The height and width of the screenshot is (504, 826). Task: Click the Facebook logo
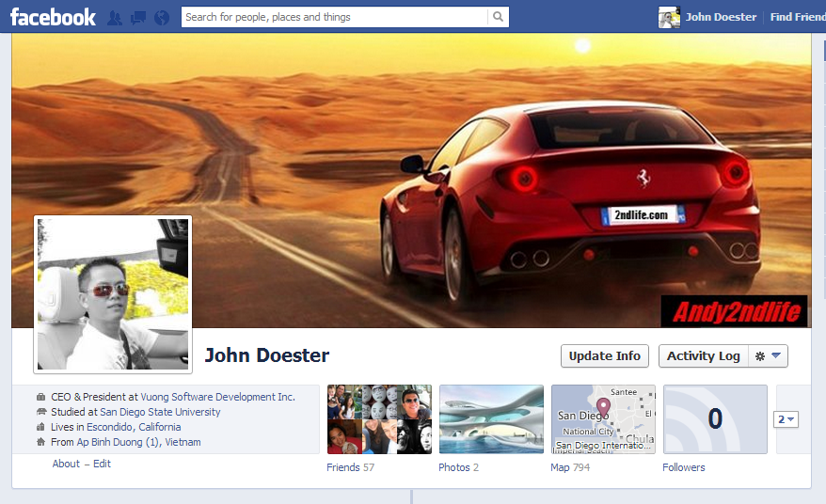tap(53, 17)
